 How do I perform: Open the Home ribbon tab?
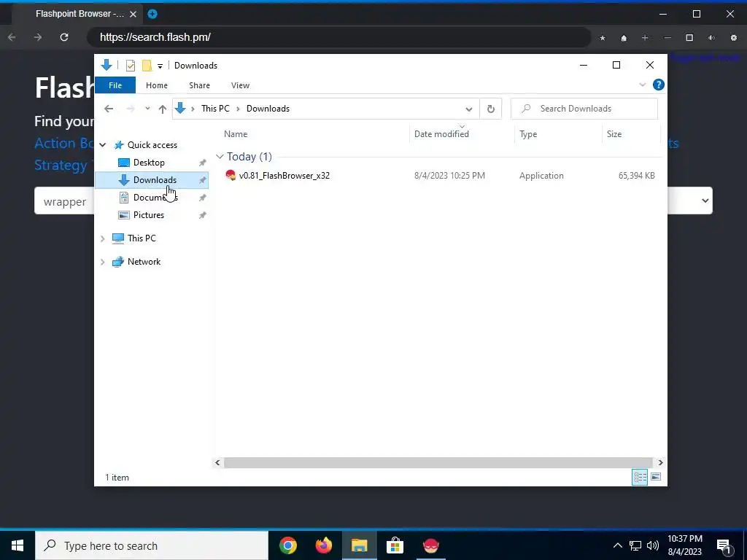[157, 85]
